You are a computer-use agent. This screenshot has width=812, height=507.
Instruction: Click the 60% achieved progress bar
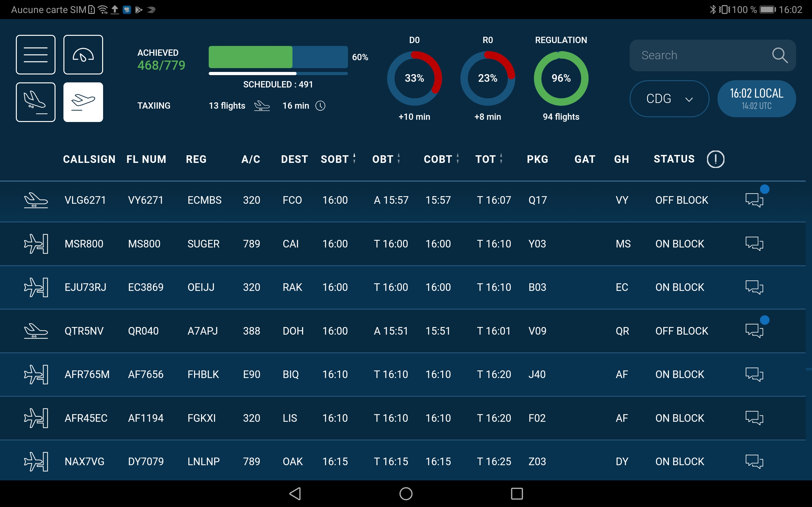click(x=278, y=57)
